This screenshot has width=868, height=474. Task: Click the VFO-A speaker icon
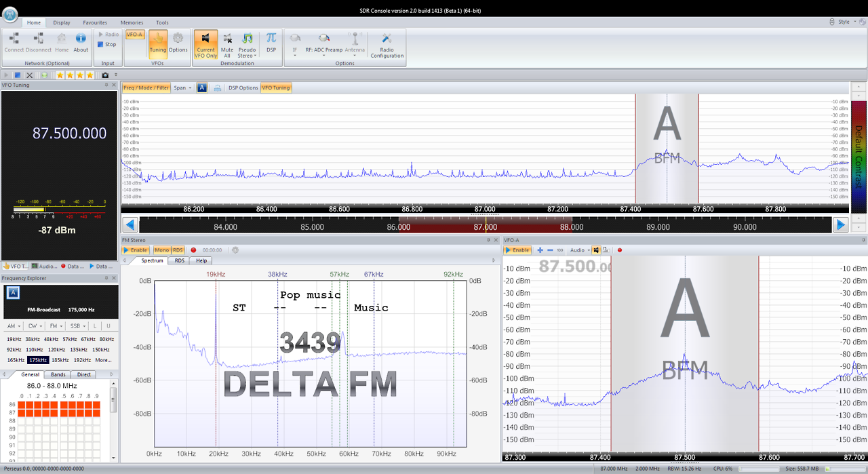[x=596, y=250]
